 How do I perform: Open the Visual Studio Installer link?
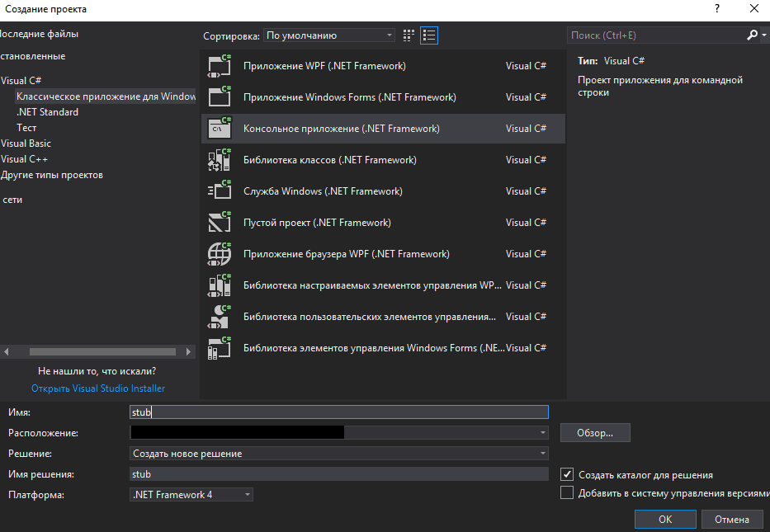(98, 388)
